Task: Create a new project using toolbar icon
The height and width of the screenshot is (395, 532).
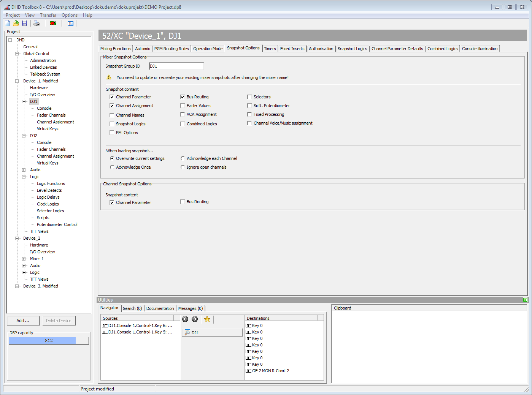Action: pos(7,23)
